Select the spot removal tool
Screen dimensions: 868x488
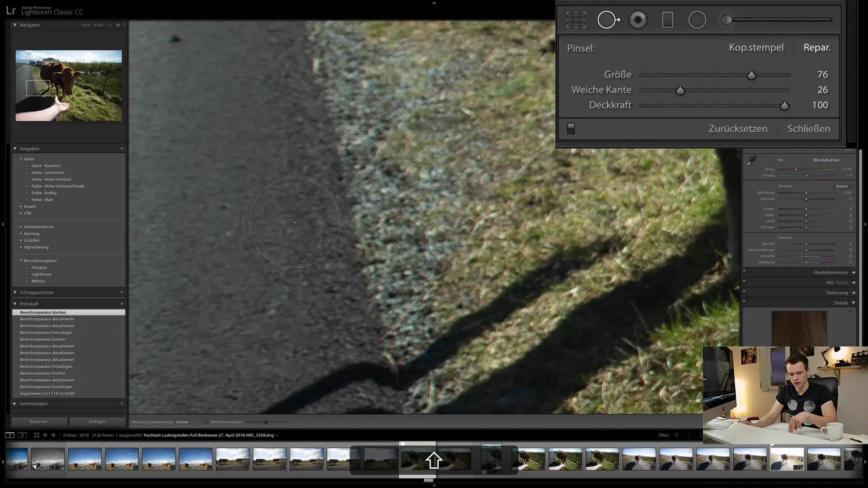pyautogui.click(x=608, y=20)
